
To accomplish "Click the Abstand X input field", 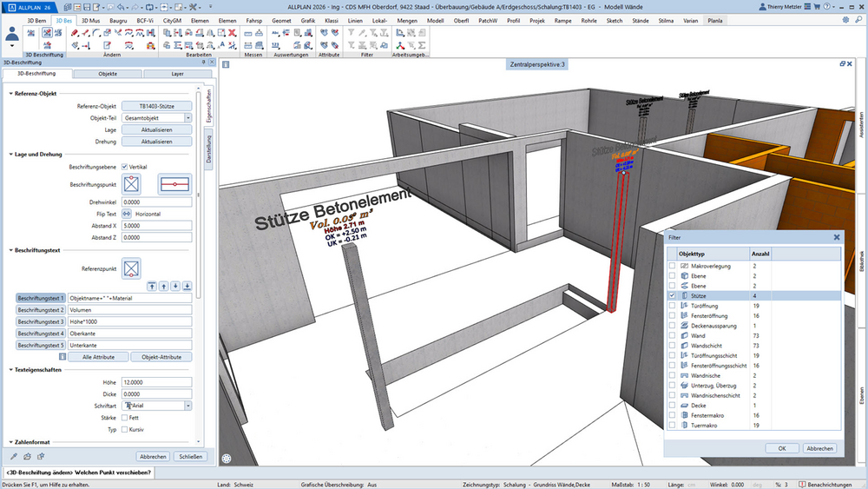I will (x=156, y=226).
